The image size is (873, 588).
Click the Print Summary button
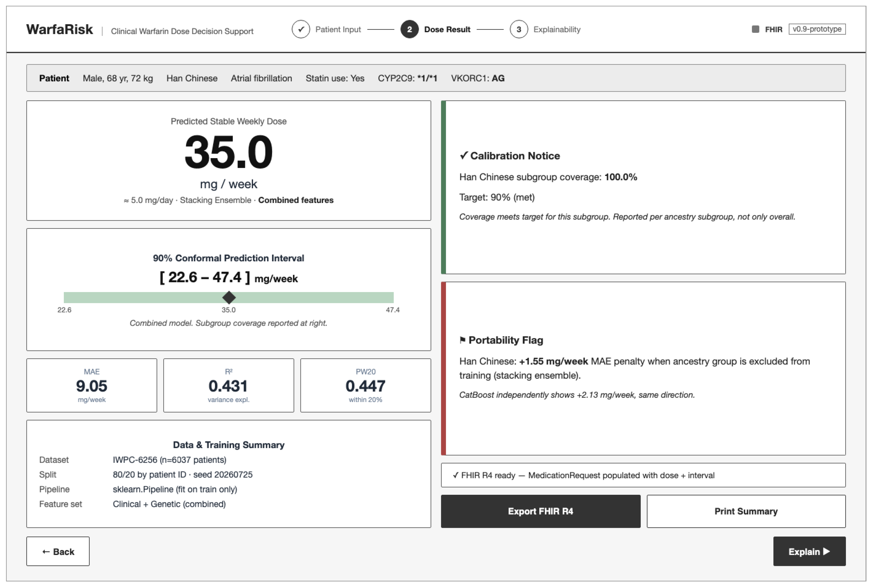(746, 511)
